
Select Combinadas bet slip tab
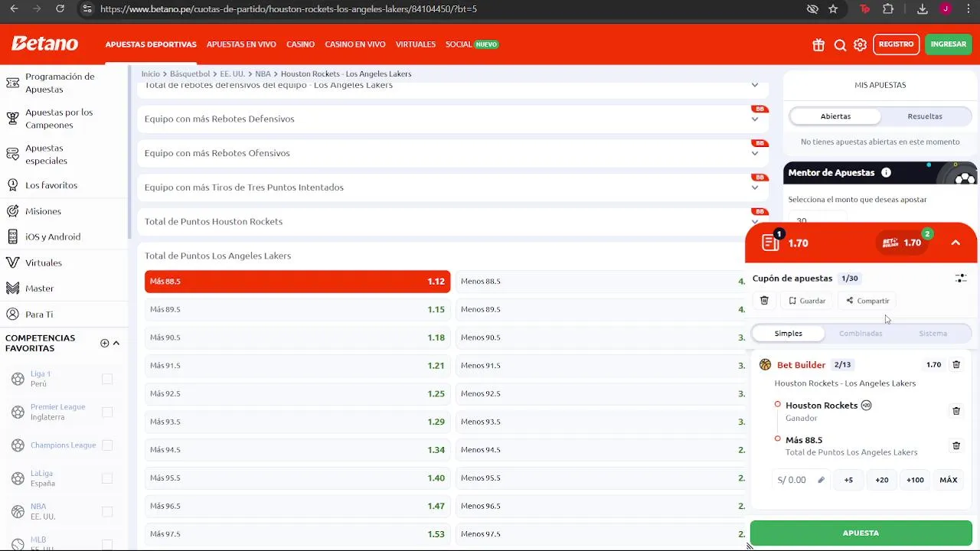coord(861,334)
